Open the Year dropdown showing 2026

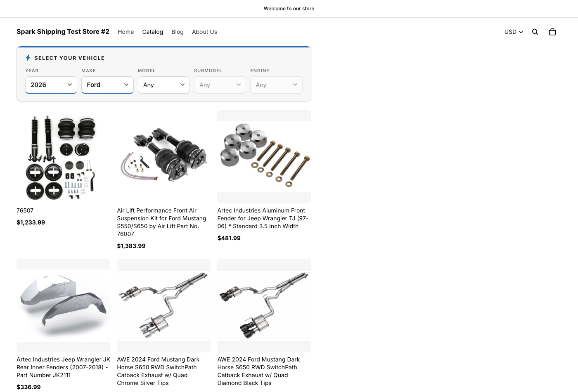pos(51,85)
